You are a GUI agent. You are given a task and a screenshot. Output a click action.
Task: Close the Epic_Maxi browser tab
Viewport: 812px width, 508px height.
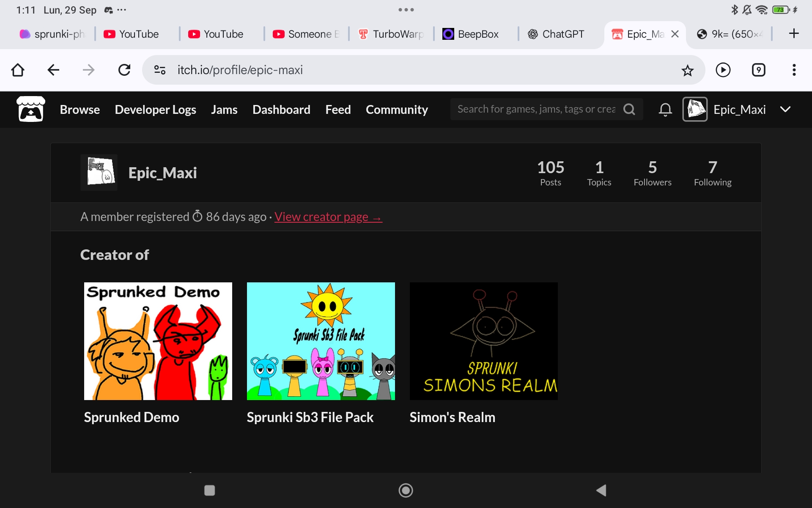point(675,34)
